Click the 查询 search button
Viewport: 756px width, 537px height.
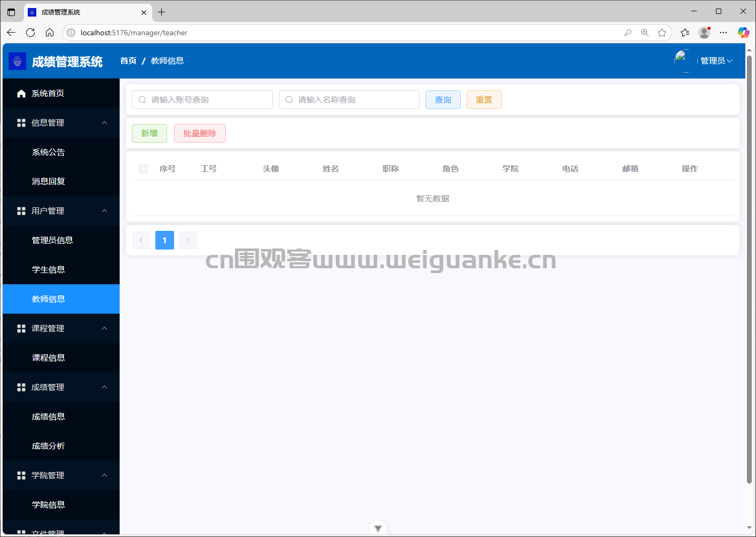point(443,100)
